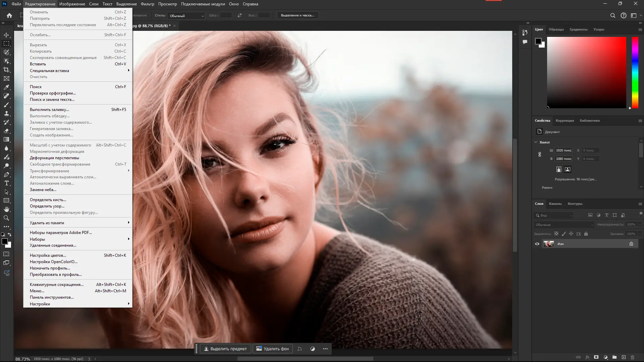Select the Zoom tool in toolbar

coord(6,218)
